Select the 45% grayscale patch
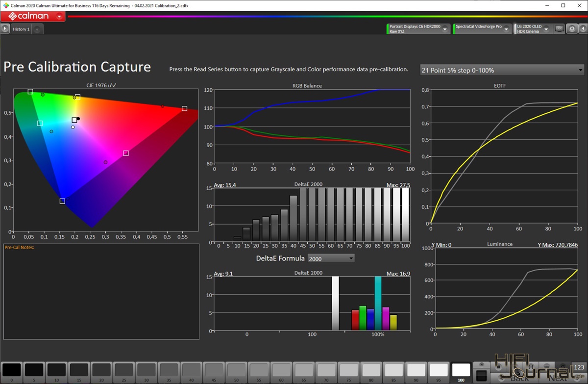 click(214, 372)
